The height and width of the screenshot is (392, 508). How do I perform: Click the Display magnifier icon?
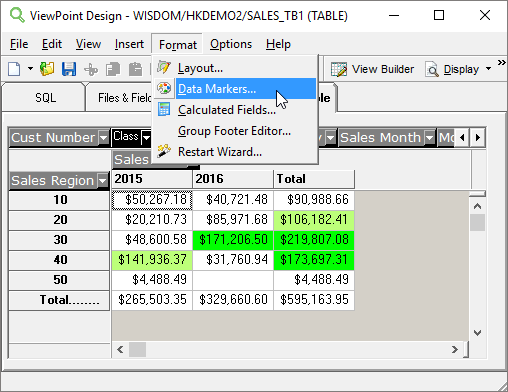tap(432, 69)
